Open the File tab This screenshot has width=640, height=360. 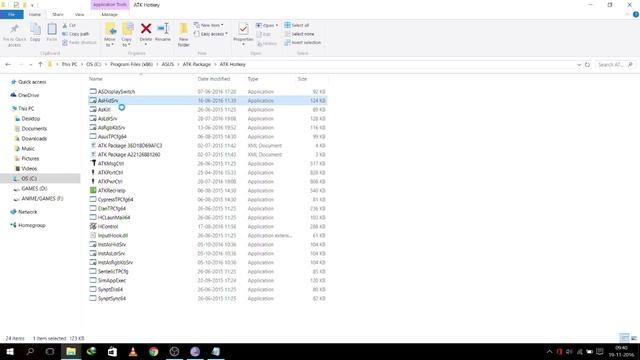tap(12, 14)
